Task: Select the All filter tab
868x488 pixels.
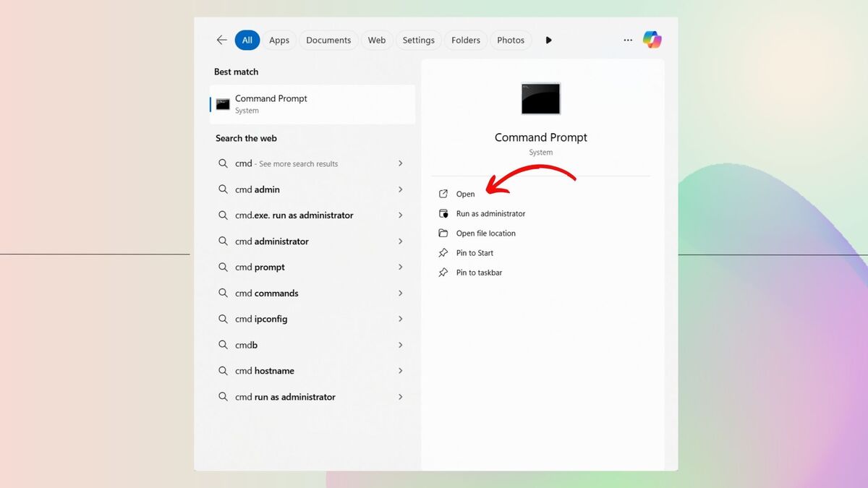Action: point(247,40)
